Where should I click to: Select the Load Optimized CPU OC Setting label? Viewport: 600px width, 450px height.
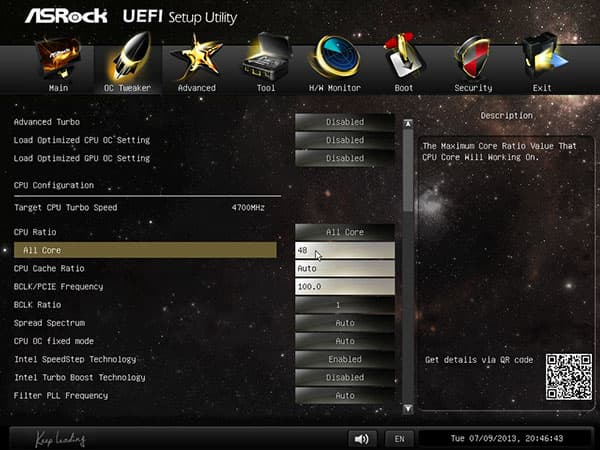(x=82, y=140)
